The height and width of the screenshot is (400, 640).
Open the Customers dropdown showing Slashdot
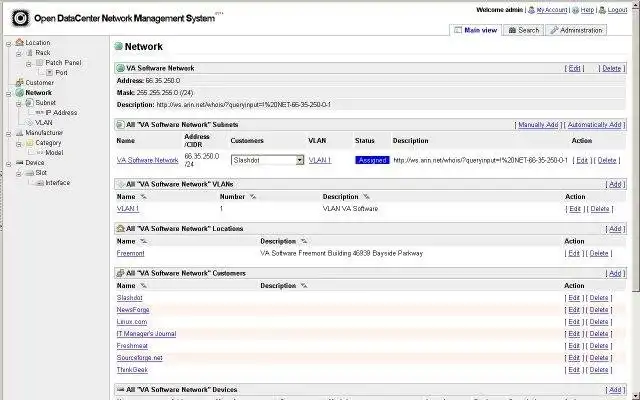267,160
